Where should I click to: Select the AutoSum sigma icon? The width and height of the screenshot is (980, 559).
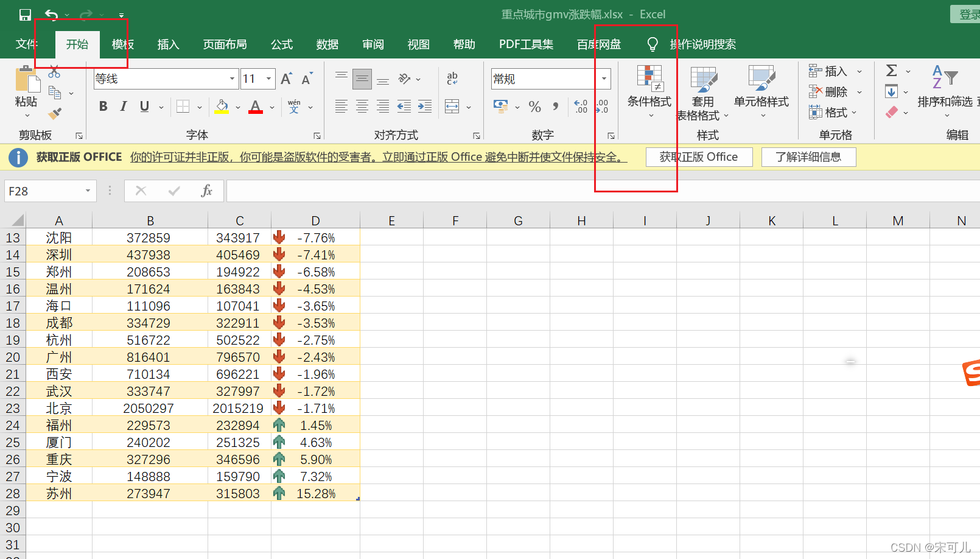coord(892,71)
